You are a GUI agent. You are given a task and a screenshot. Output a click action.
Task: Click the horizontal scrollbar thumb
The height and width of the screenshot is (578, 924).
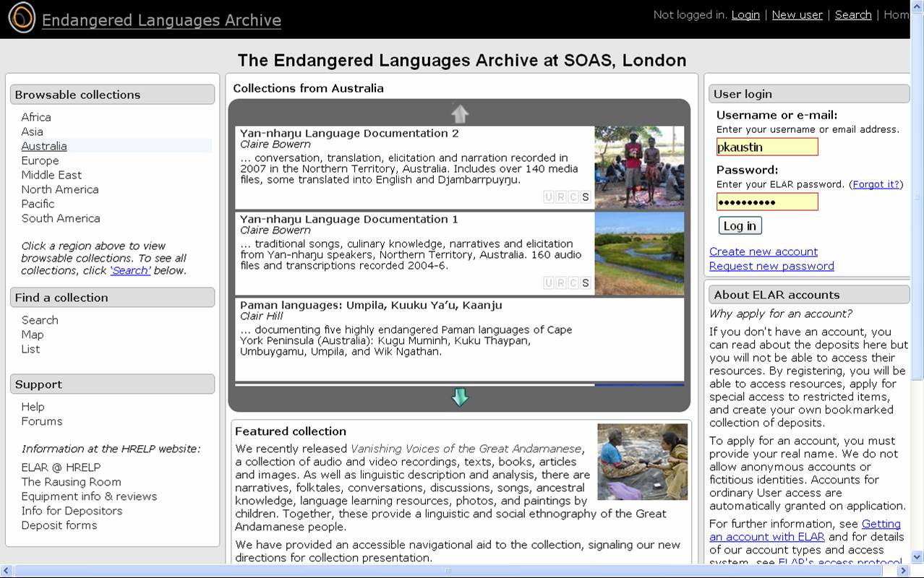coord(448,571)
